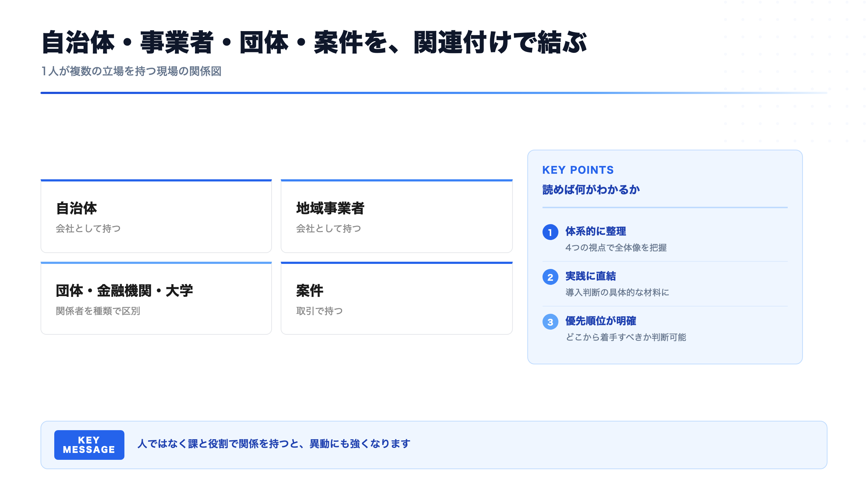
Task: Click subtitle 1人が複数の立場を持つ現場の関係図
Action: coord(131,71)
